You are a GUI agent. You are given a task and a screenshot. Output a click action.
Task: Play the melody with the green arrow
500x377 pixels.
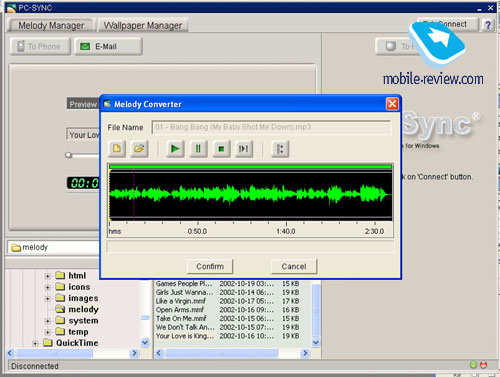[175, 149]
